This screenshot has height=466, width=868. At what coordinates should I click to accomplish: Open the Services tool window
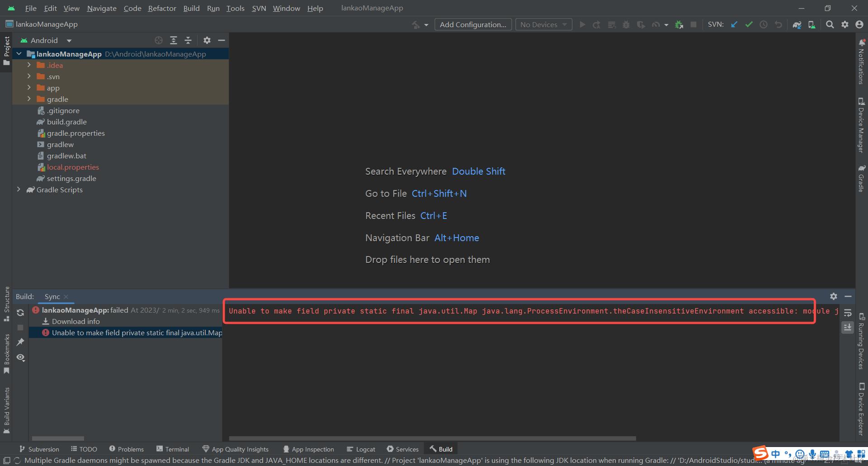point(403,449)
